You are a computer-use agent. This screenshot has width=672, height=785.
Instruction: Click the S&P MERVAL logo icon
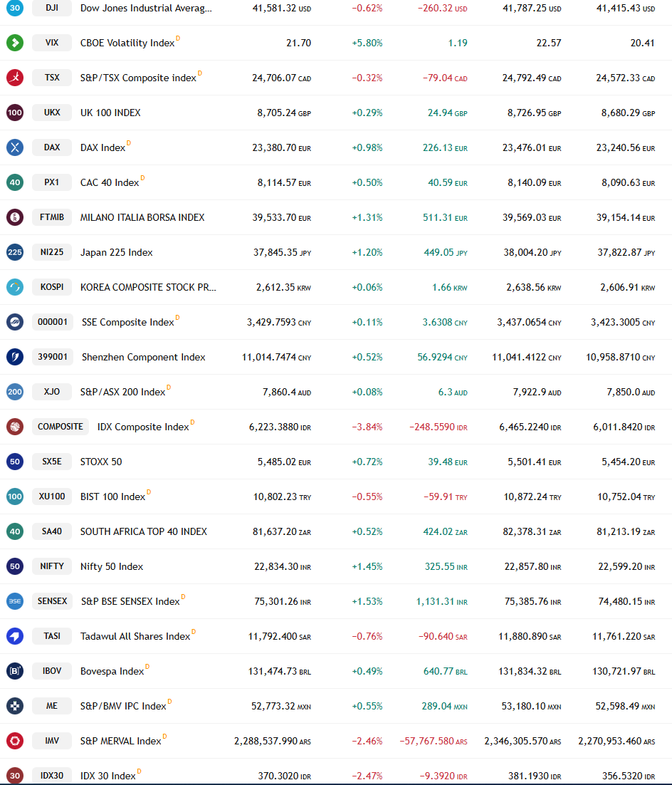[15, 740]
